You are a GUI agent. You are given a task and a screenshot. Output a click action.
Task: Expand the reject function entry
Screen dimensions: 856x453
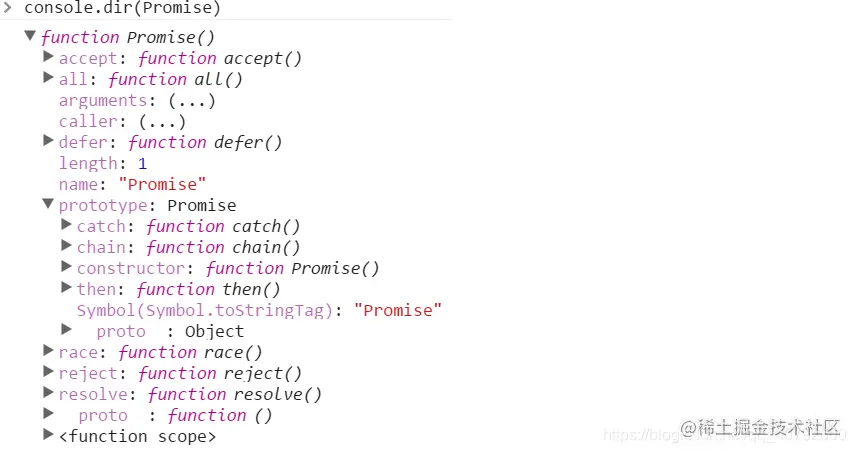(x=48, y=372)
